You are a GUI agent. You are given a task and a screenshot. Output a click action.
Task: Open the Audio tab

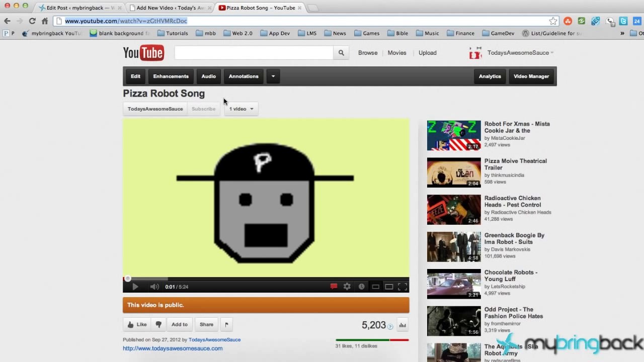click(x=209, y=76)
